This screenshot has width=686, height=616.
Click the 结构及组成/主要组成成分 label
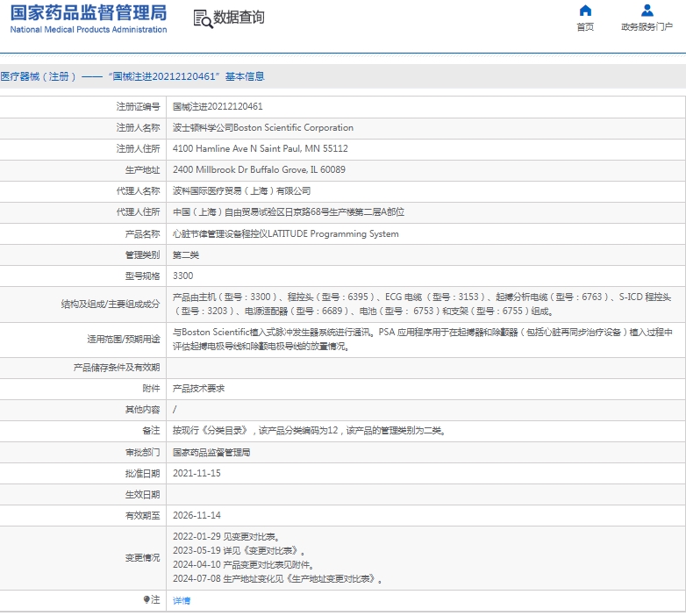tap(111, 304)
